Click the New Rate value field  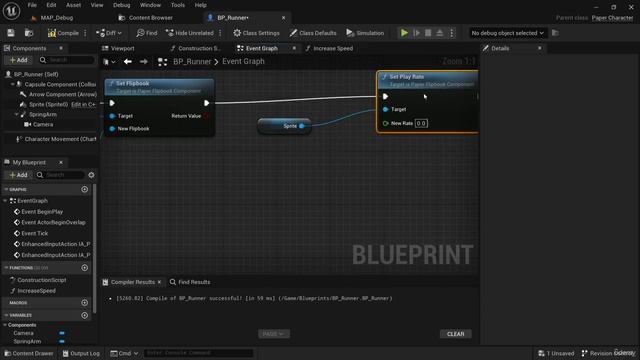421,123
